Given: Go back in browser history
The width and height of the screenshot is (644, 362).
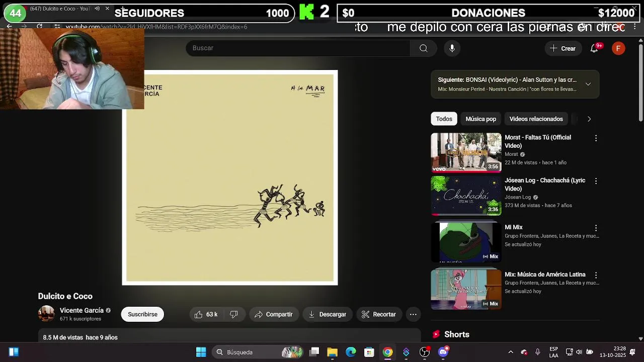Looking at the screenshot, I should click(x=9, y=27).
